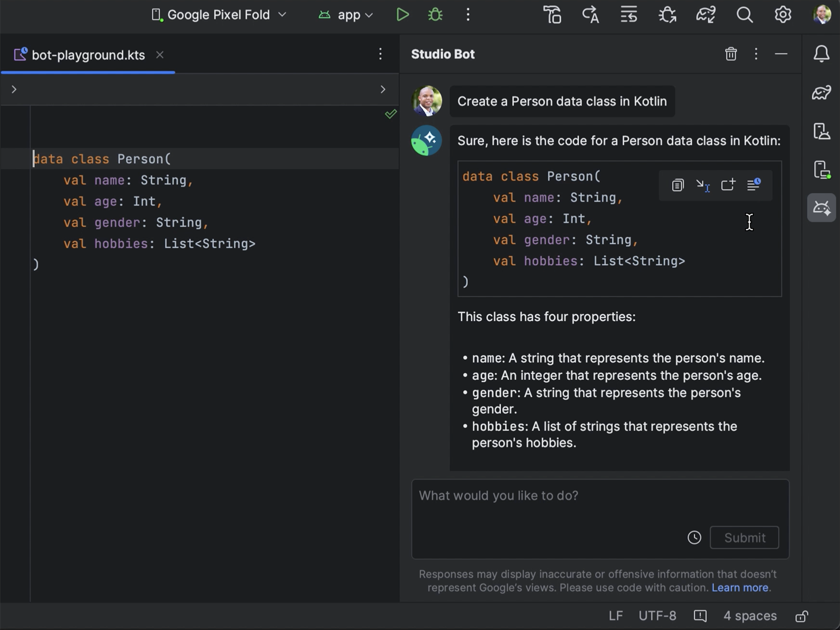Delete the Studio Bot chat with trash icon

tap(731, 54)
